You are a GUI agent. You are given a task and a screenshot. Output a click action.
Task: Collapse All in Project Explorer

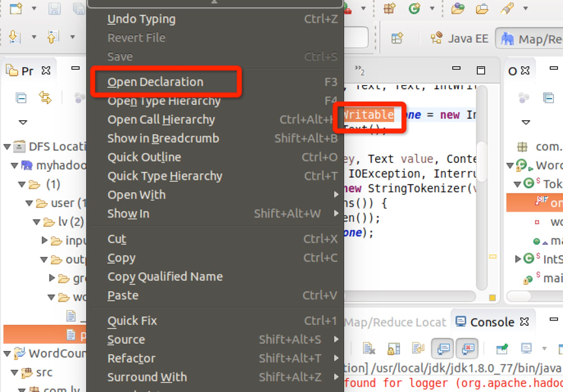[x=22, y=98]
